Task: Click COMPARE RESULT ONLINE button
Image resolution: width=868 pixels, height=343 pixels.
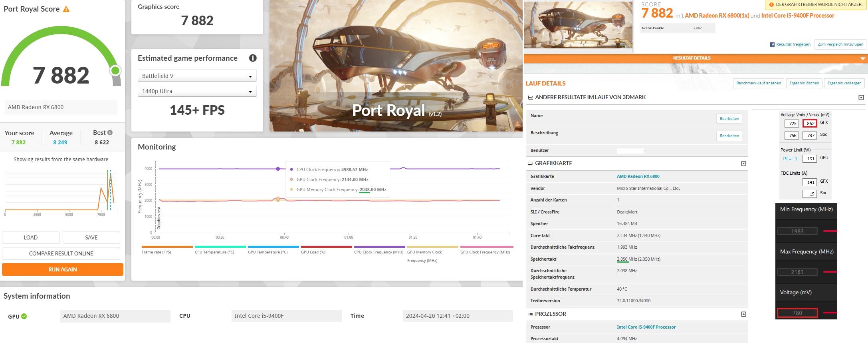Action: [61, 253]
